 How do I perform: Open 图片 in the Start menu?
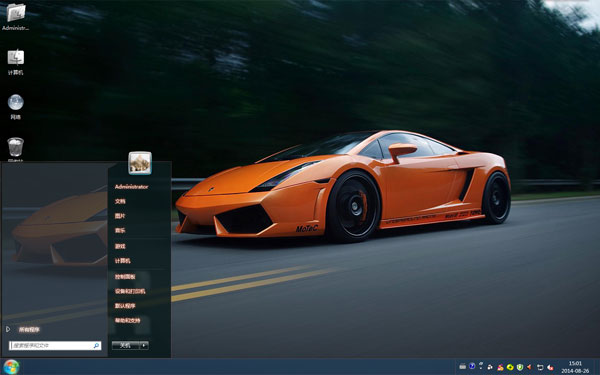pyautogui.click(x=120, y=216)
